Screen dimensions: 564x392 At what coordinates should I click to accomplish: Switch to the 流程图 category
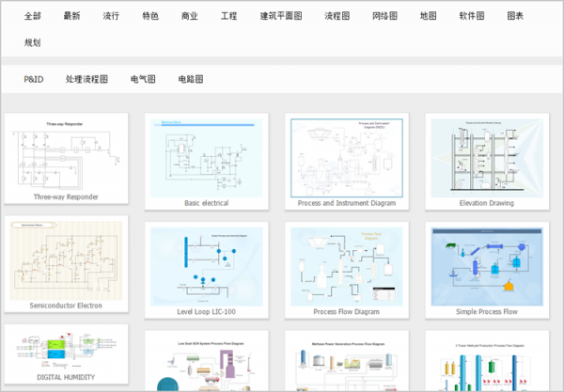[337, 16]
